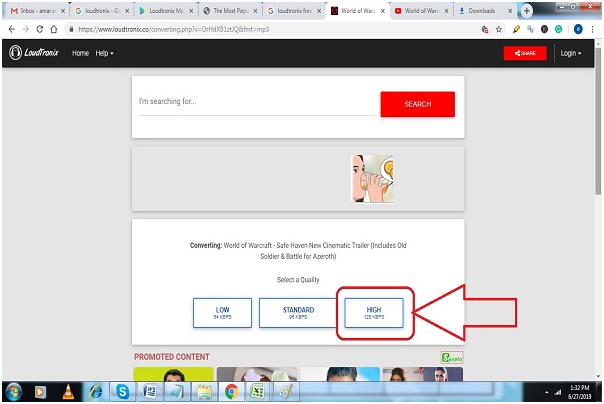Open Excel from the taskbar

[x=257, y=392]
